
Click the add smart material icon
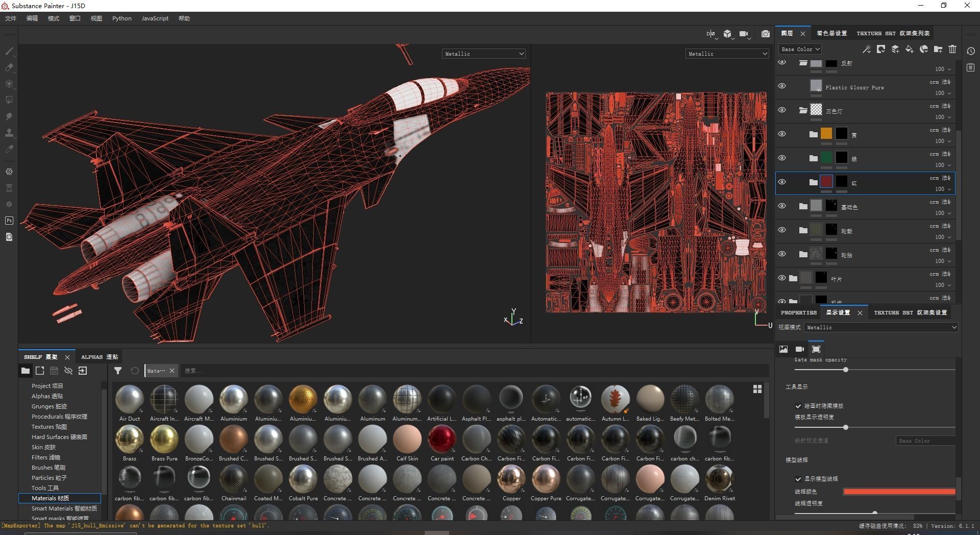click(924, 49)
